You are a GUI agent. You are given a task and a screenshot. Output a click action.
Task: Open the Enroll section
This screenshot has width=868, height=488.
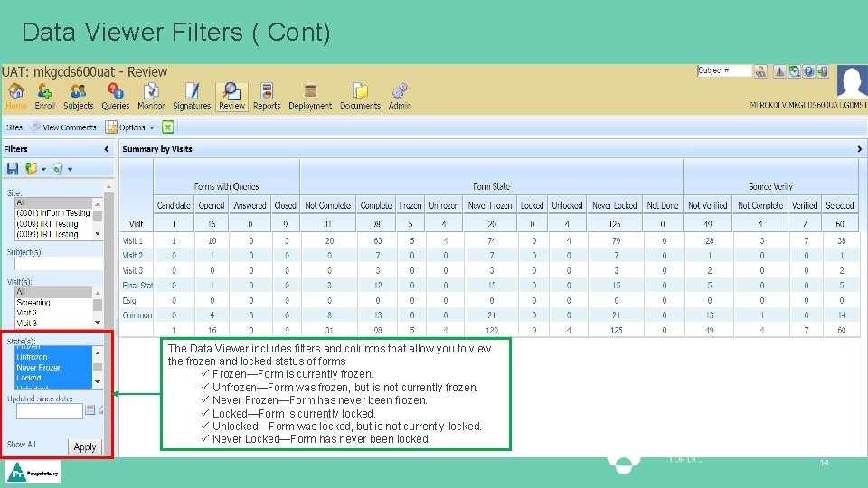point(45,97)
